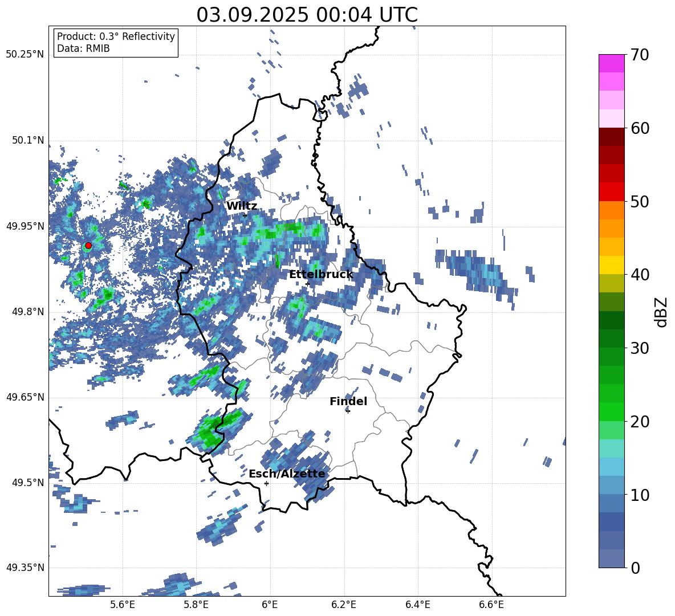Click the Ettelbruck station cross marker

pyautogui.click(x=307, y=284)
